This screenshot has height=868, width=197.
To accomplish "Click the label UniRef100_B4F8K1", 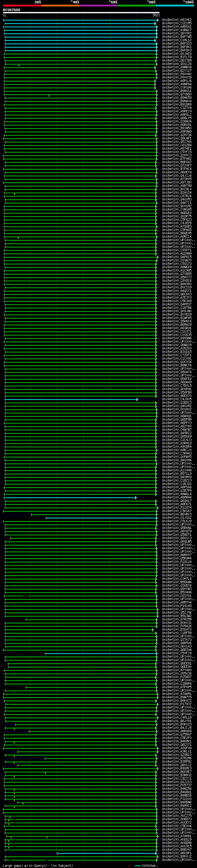I will pyautogui.click(x=176, y=47).
